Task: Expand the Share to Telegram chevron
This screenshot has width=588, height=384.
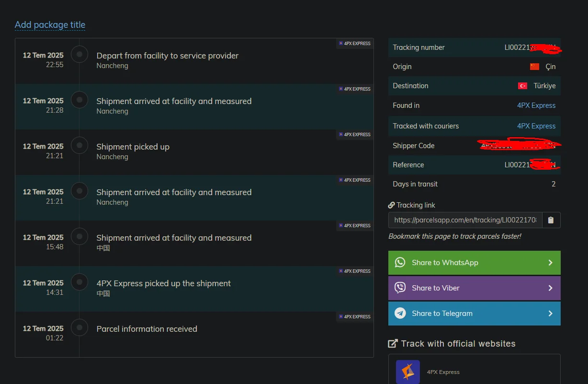Action: tap(550, 314)
